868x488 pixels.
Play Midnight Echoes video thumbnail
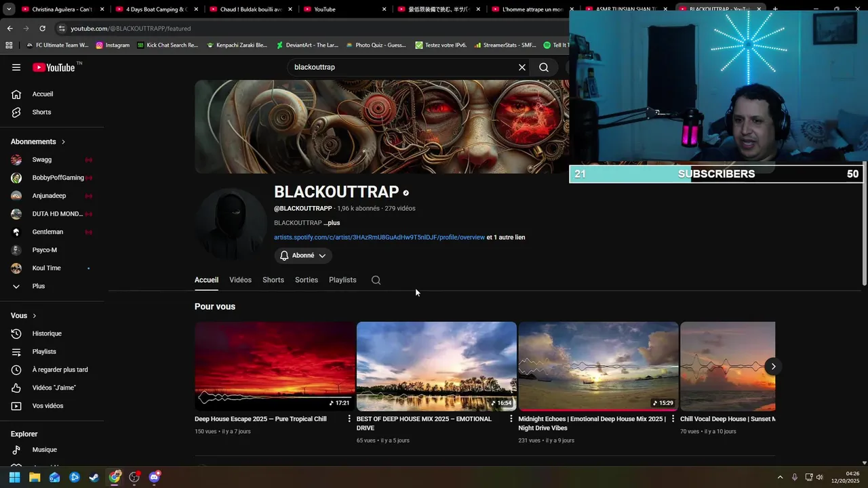[x=598, y=366]
